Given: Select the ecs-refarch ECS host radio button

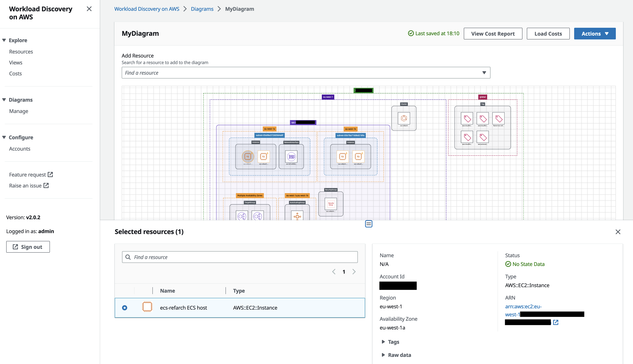Looking at the screenshot, I should (x=124, y=307).
